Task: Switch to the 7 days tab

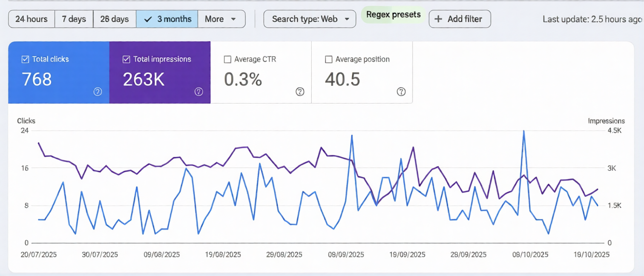Action: coord(74,19)
